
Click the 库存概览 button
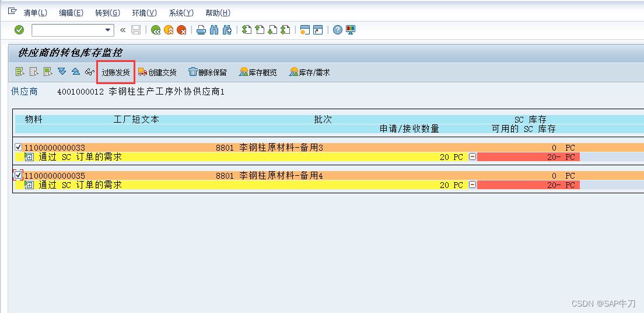pos(258,72)
